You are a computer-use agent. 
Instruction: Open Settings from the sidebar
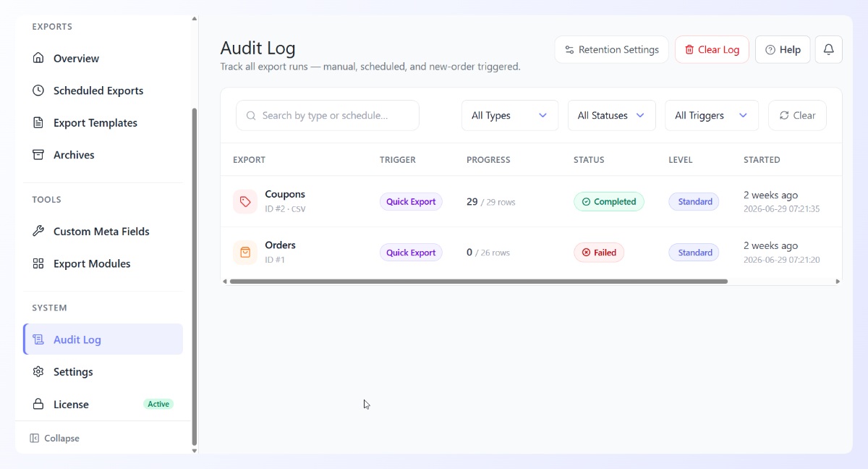(x=103, y=372)
